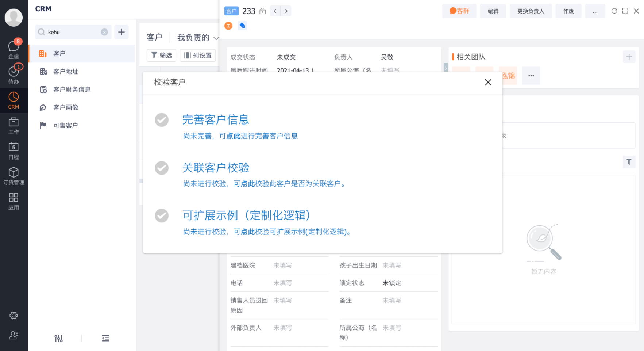Show more team members via the ... button

tap(531, 76)
